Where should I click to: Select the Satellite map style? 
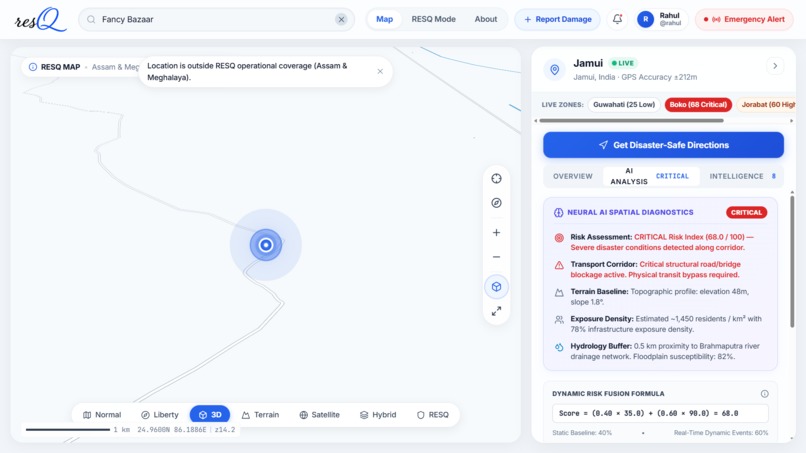pyautogui.click(x=319, y=414)
